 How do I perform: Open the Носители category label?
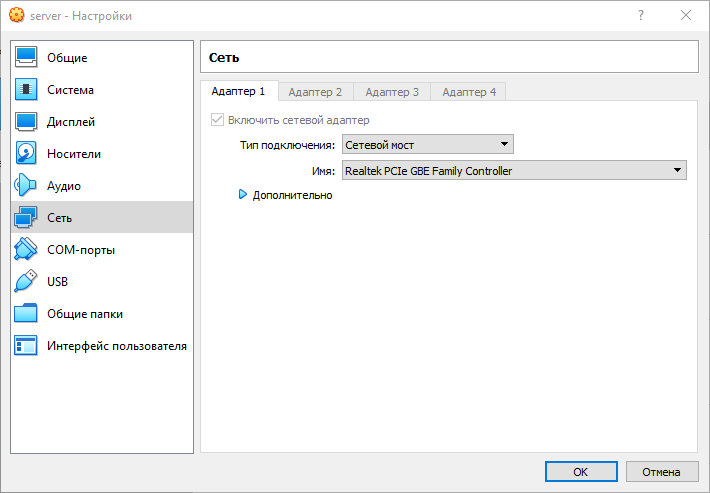[x=74, y=154]
